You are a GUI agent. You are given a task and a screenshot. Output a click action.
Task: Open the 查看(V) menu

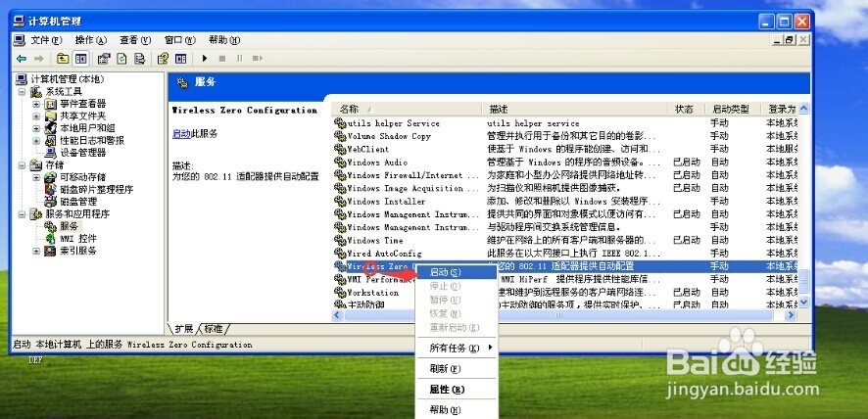pos(135,40)
